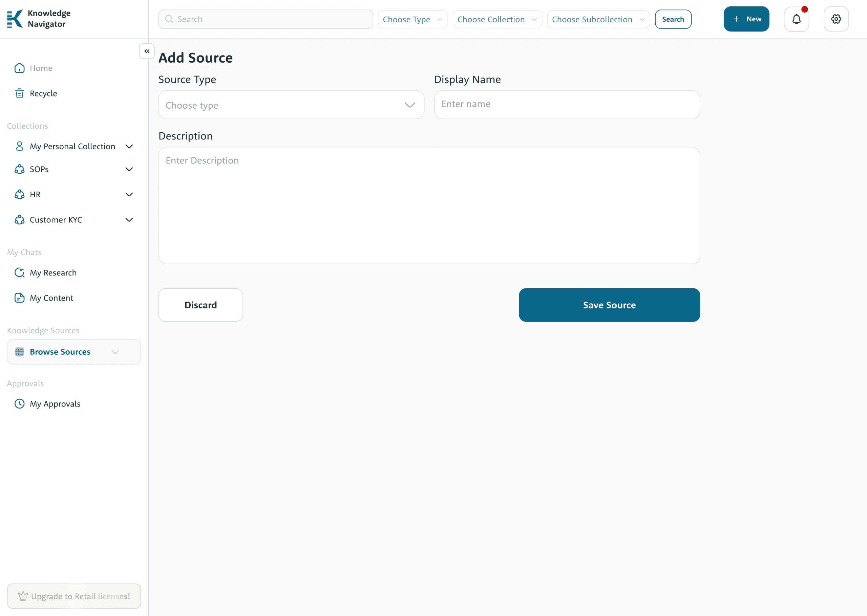This screenshot has height=616, width=867.
Task: Open My Content in sidebar
Action: (51, 298)
